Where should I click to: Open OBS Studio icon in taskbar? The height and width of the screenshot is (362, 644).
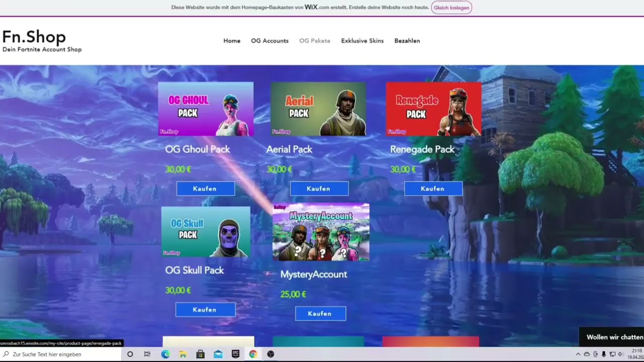271,354
